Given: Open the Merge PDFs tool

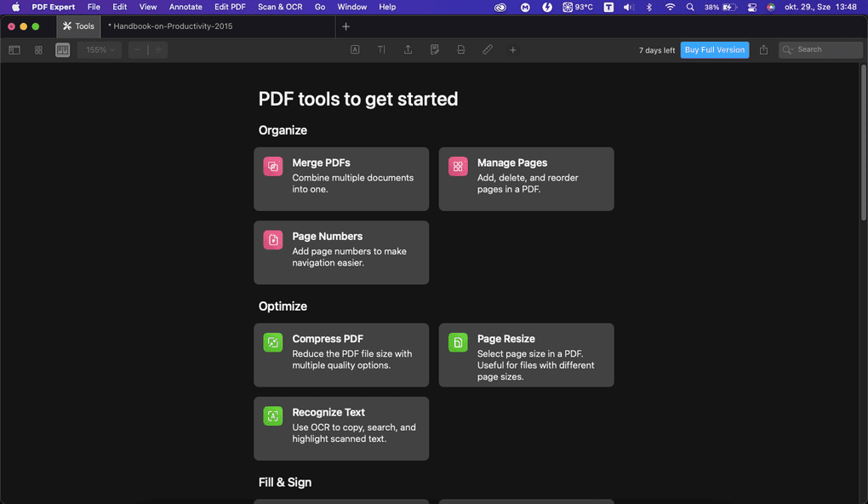Looking at the screenshot, I should tap(340, 178).
